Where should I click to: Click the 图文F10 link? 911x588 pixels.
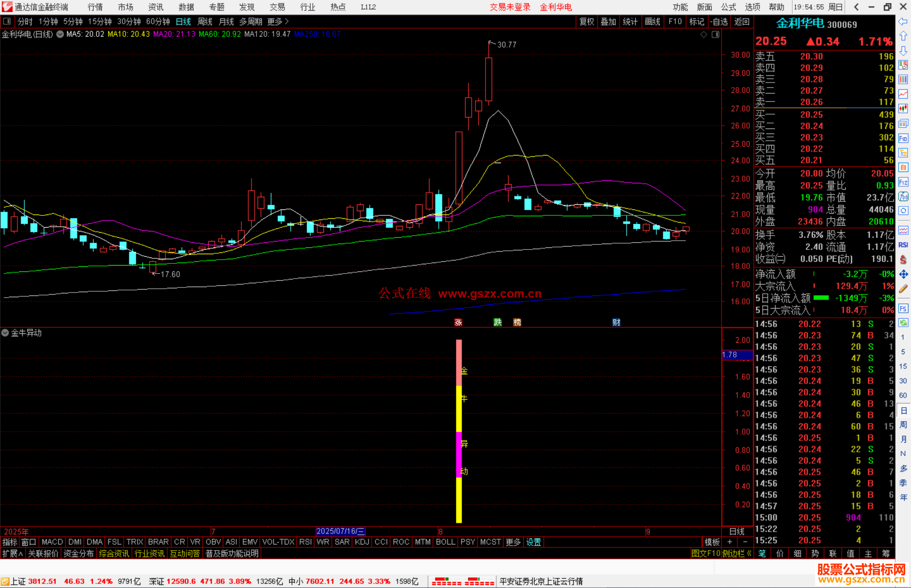(706, 553)
